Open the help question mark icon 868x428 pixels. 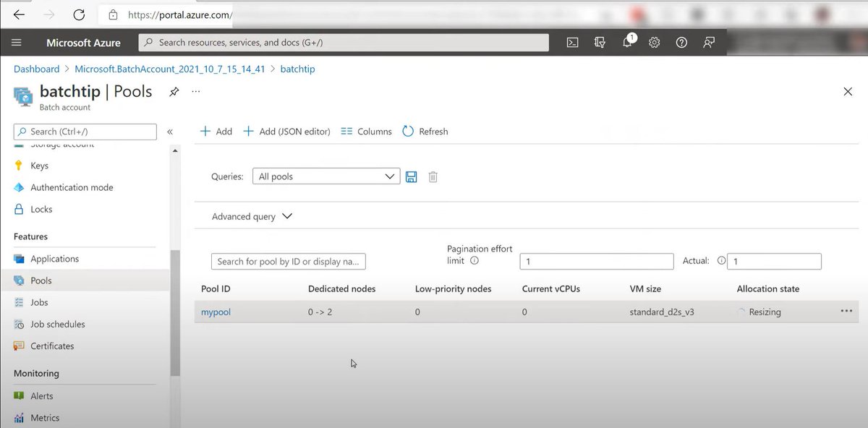point(681,42)
